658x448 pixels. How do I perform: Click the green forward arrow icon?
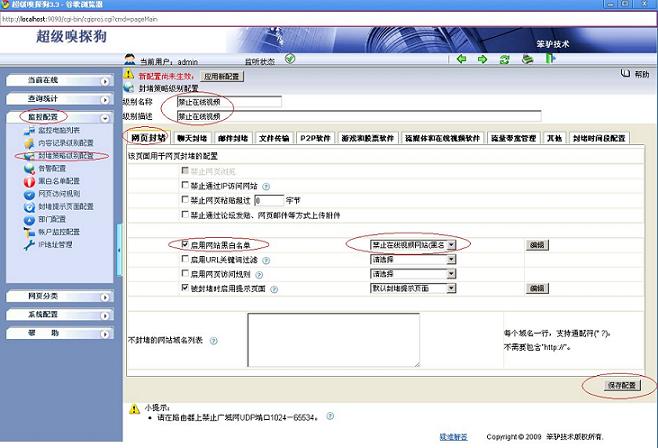(x=483, y=59)
